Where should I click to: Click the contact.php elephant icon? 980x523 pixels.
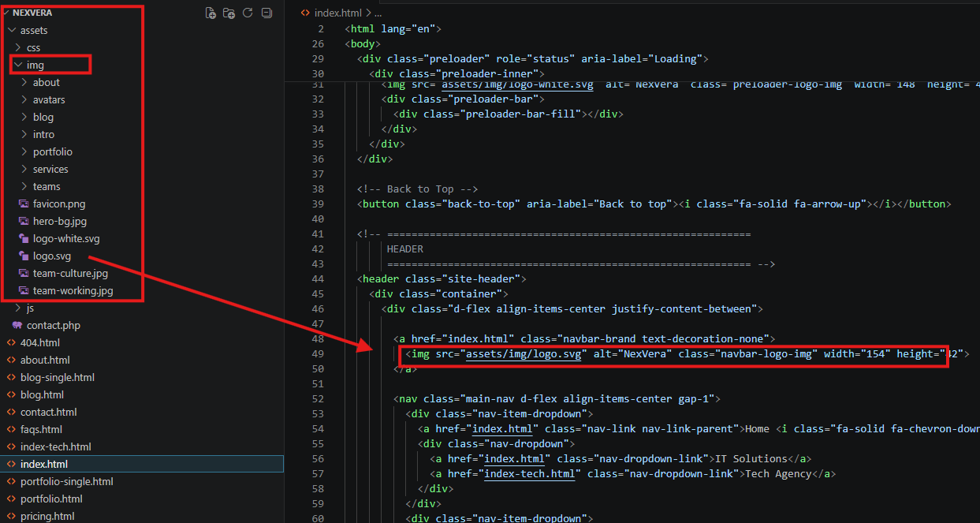(x=17, y=325)
